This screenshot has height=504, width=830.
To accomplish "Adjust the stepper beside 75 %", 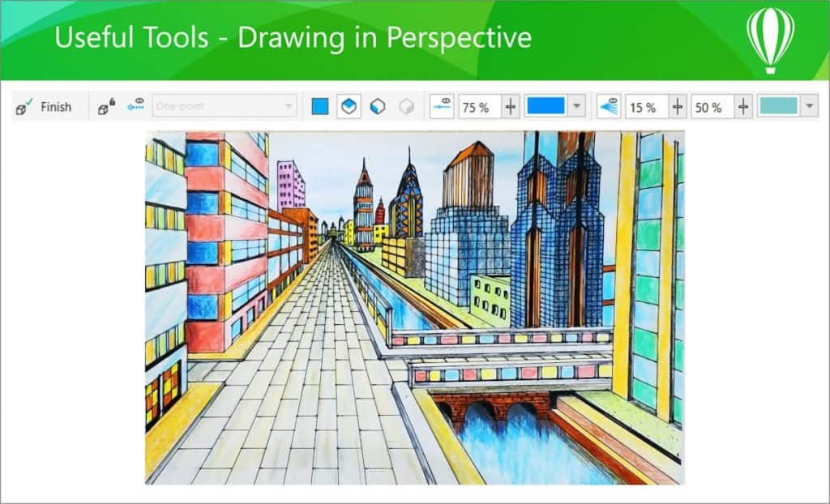I will point(511,107).
